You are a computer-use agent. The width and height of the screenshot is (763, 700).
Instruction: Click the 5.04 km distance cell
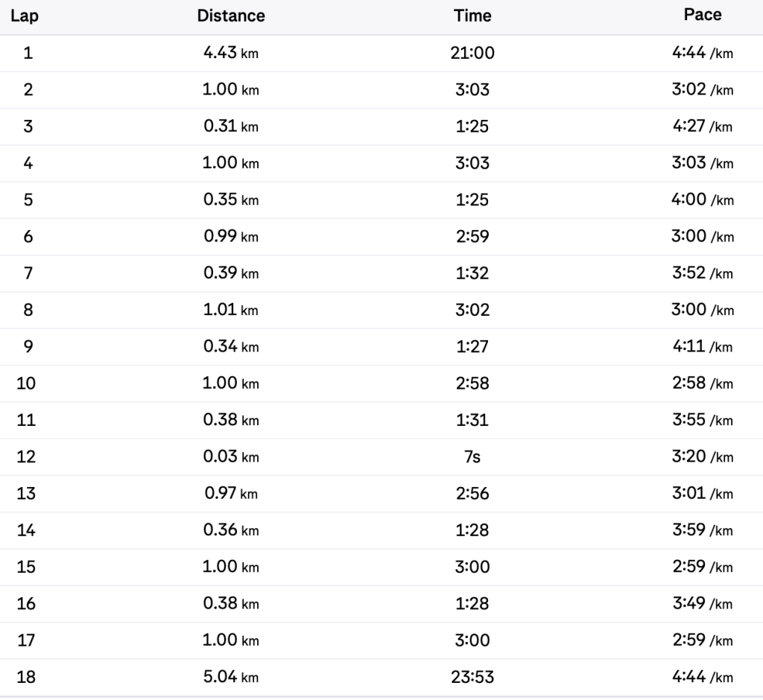click(x=231, y=677)
